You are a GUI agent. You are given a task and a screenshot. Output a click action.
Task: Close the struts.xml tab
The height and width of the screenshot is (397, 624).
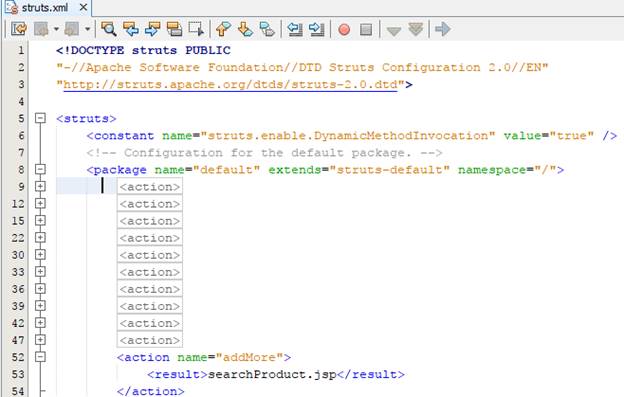click(x=83, y=7)
